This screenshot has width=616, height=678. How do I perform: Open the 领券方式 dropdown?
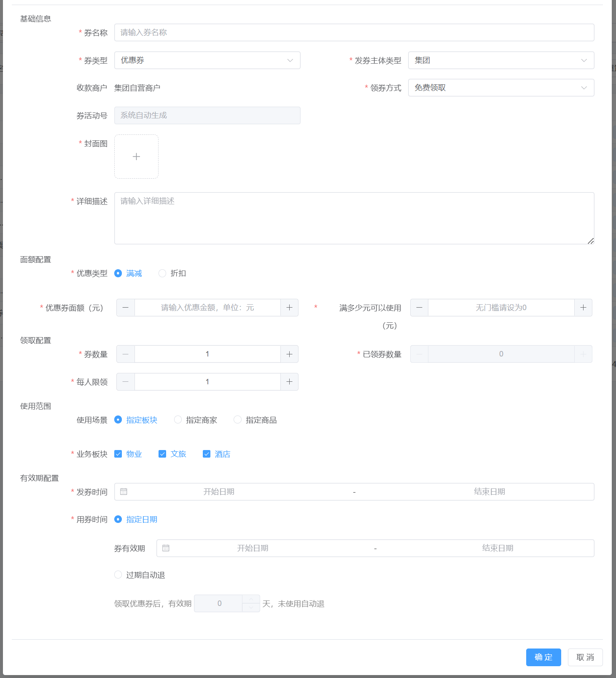501,88
